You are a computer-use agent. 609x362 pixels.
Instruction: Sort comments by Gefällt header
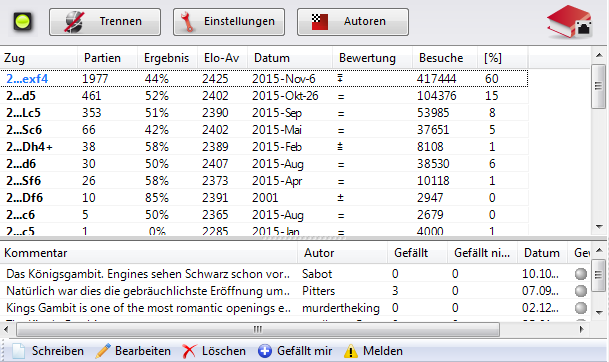(418, 253)
